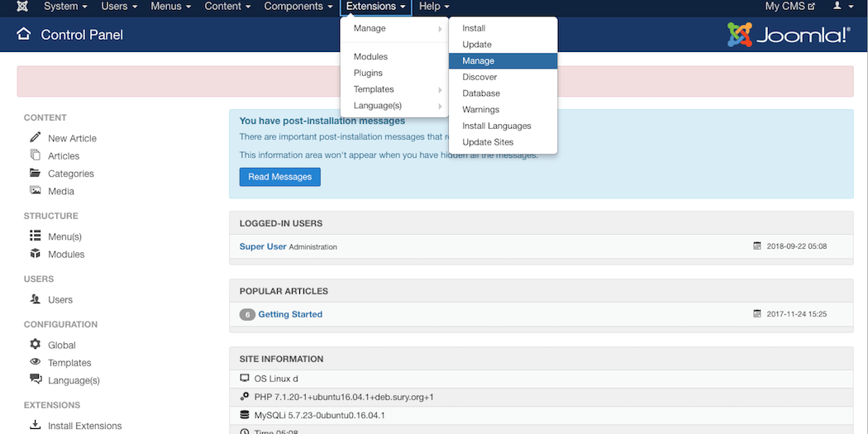Click the Modules cube icon in sidebar
This screenshot has height=434, width=868.
pos(35,254)
